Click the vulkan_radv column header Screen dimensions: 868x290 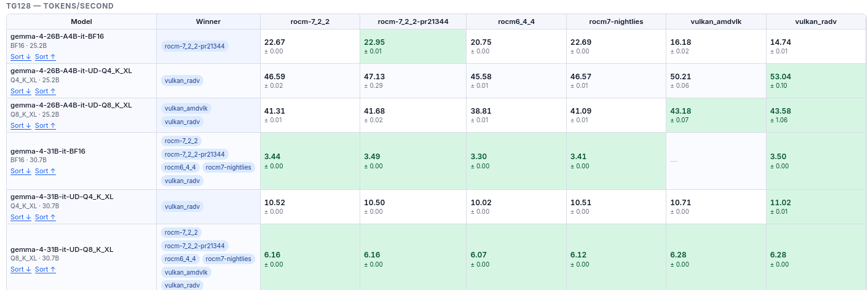[x=816, y=22]
